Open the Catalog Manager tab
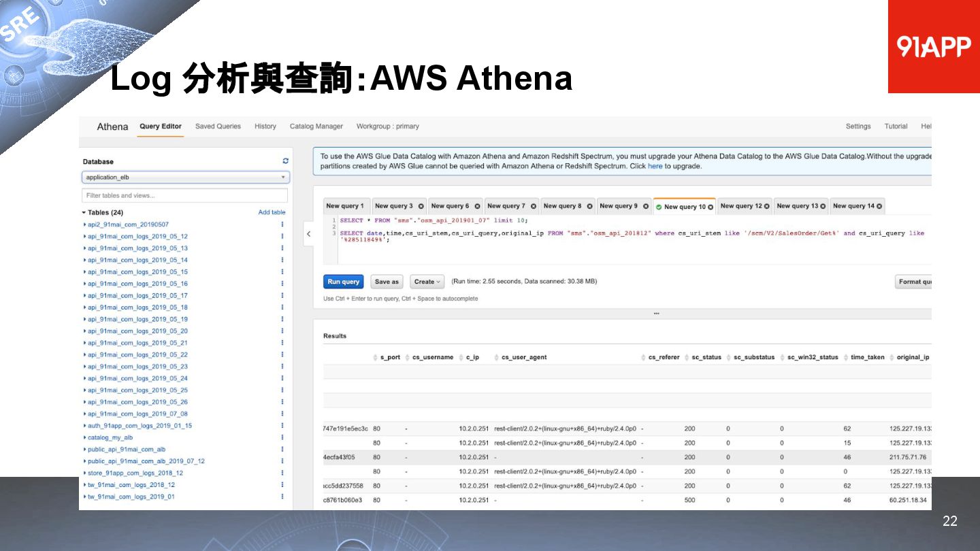 (x=316, y=127)
